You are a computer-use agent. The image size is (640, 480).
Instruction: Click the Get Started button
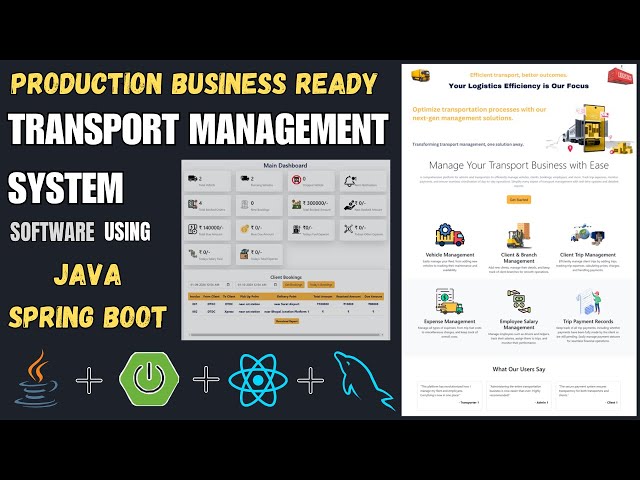coord(519,200)
